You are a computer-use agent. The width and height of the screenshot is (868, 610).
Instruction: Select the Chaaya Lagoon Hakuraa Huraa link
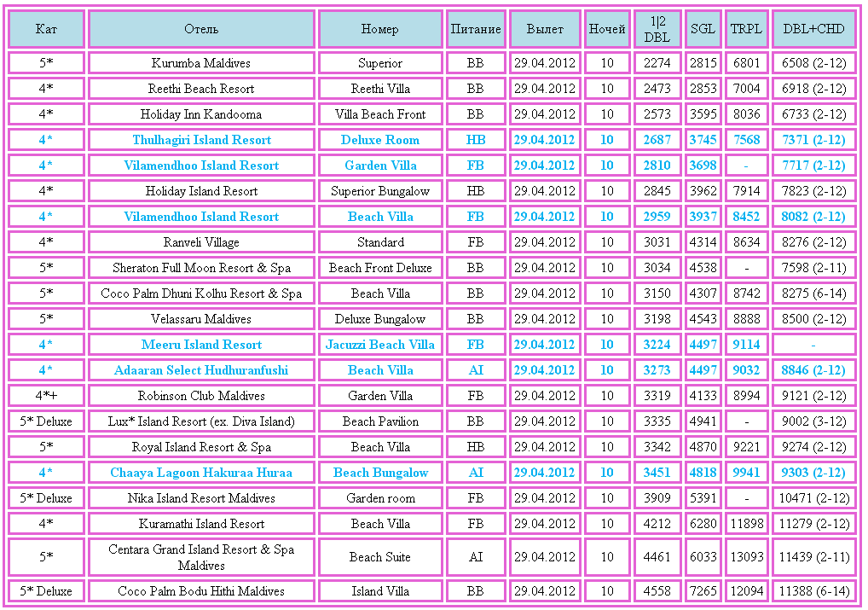point(201,473)
